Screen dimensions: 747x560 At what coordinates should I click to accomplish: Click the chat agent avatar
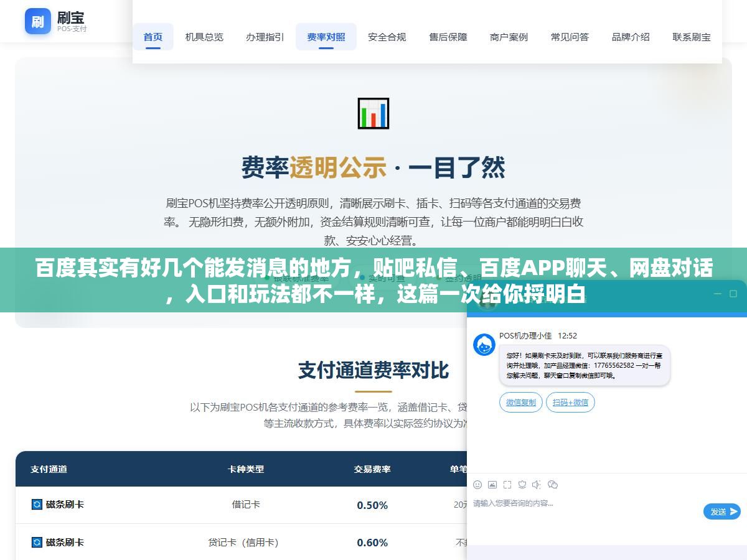coord(484,345)
